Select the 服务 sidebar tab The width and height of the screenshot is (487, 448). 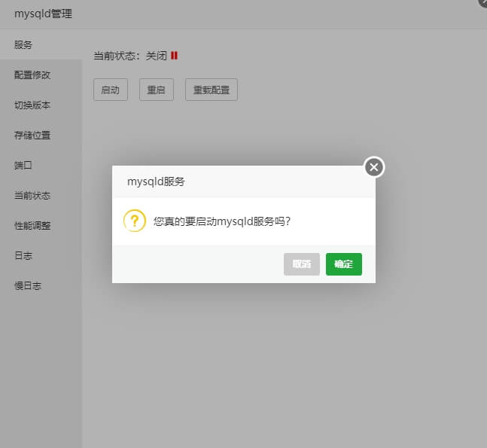pos(41,44)
